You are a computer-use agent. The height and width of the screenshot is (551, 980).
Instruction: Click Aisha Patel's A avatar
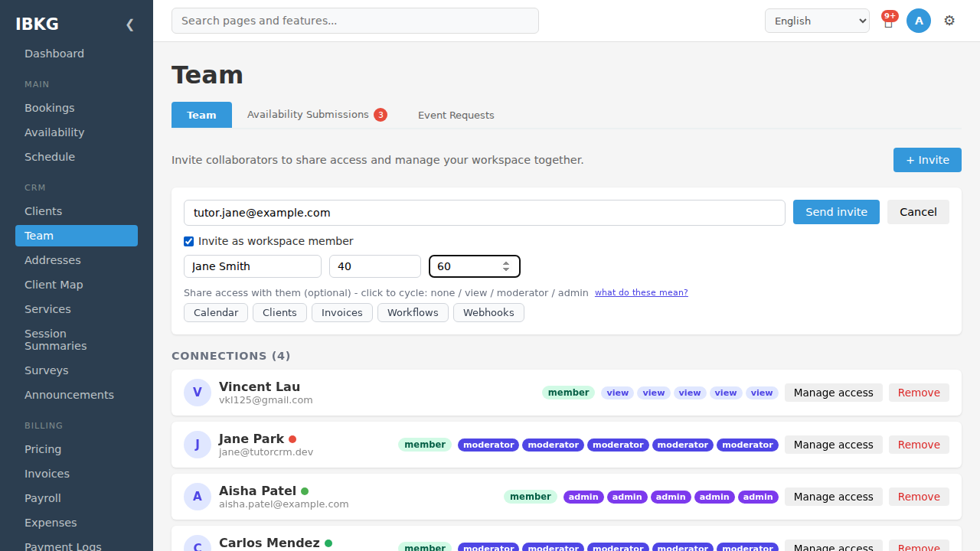coord(198,497)
